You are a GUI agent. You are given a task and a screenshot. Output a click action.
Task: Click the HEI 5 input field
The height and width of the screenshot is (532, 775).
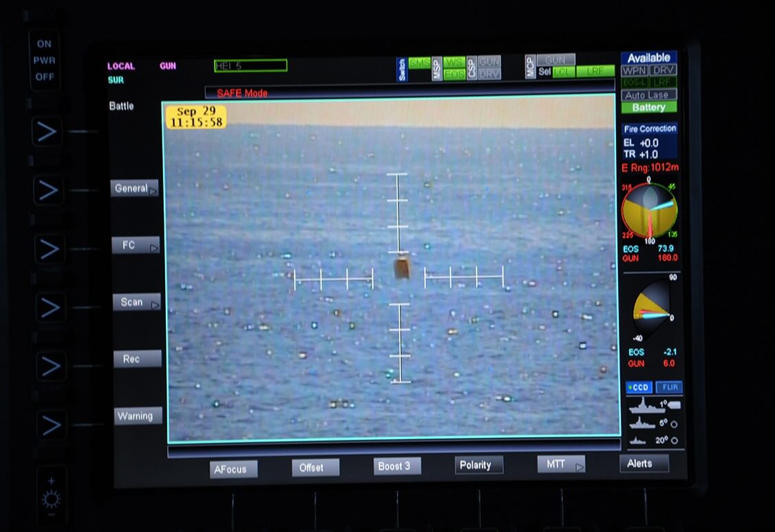pos(251,66)
